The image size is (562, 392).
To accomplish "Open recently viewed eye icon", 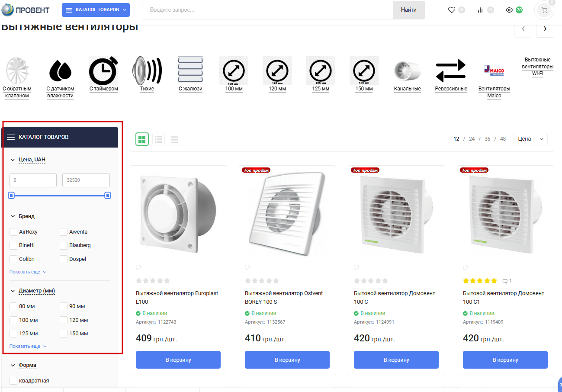I will click(509, 10).
